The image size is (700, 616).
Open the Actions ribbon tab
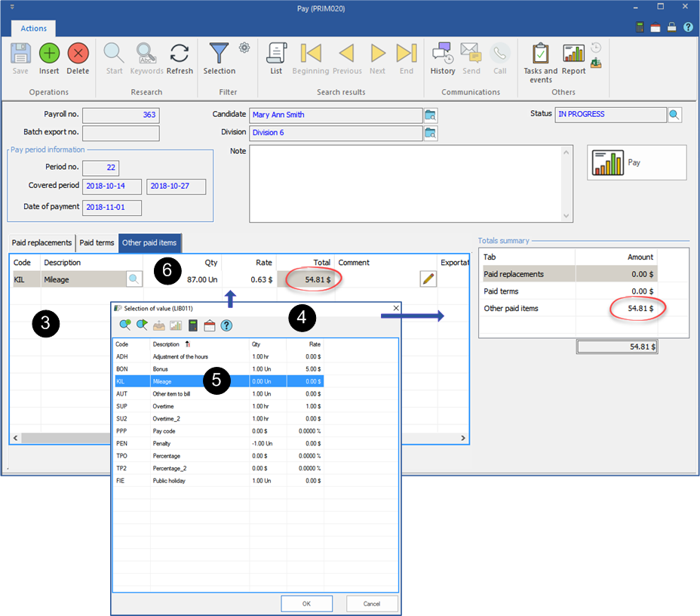coord(33,28)
